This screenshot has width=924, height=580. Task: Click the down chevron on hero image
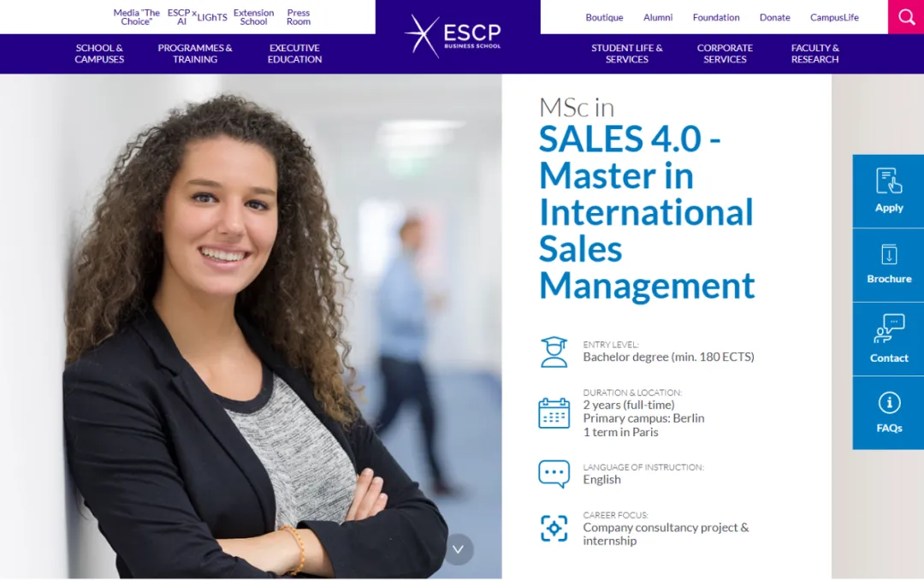459,549
